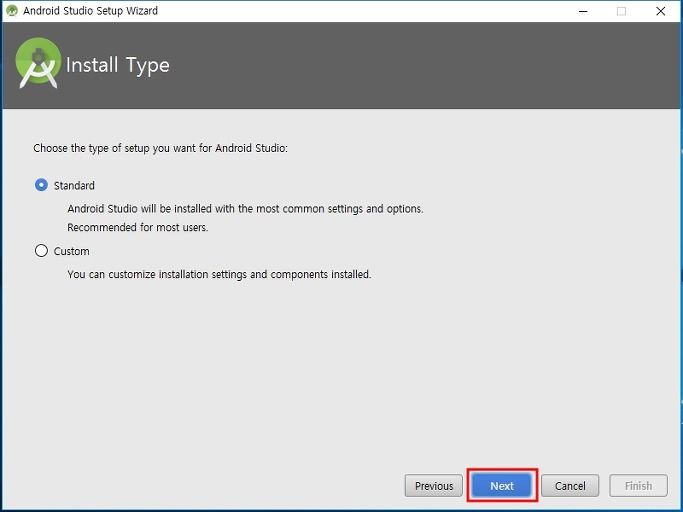
Task: Cancel the setup wizard
Action: click(x=570, y=485)
